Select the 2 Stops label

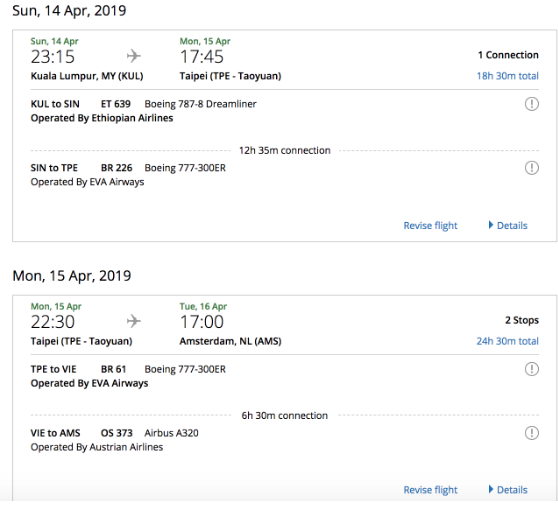[522, 320]
